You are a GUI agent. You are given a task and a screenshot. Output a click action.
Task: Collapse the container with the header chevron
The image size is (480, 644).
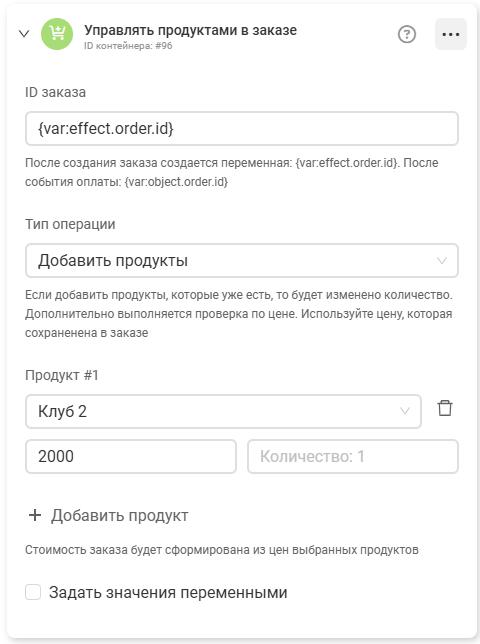click(24, 34)
